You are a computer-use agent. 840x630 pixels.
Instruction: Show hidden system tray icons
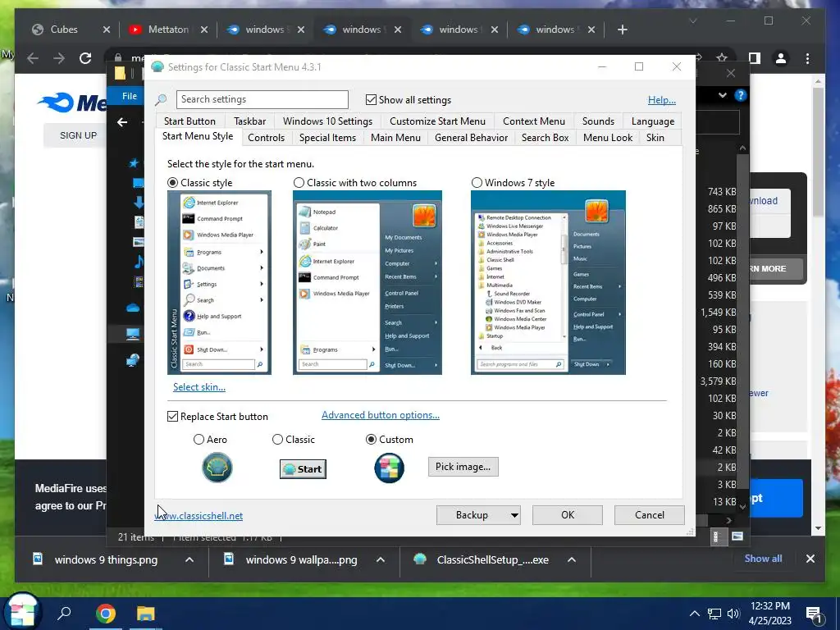tap(694, 614)
